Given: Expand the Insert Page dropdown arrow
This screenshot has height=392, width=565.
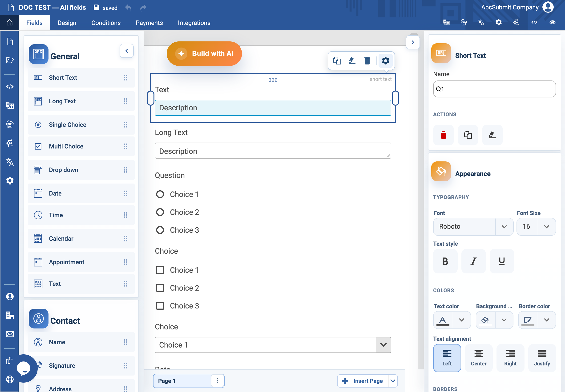Looking at the screenshot, I should [393, 381].
